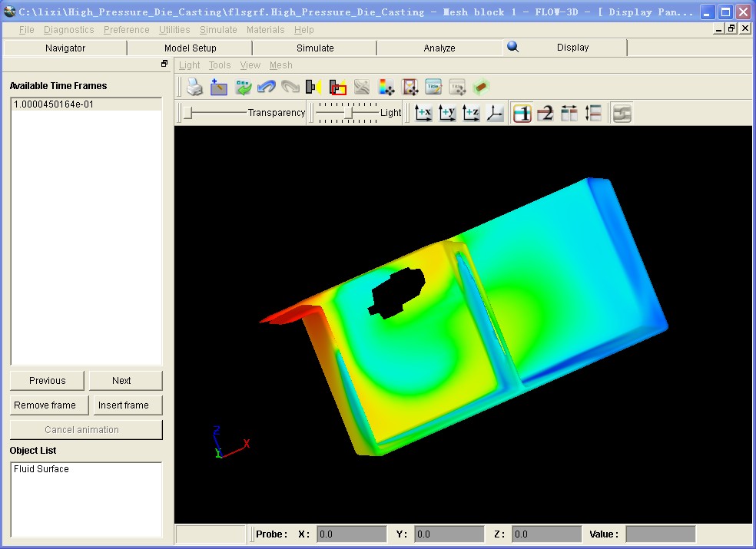Click the Insert frame button
The width and height of the screenshot is (756, 549).
coord(124,405)
